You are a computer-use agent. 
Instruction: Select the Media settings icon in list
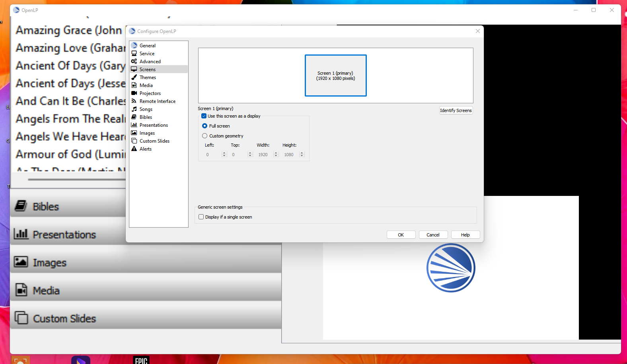(134, 85)
